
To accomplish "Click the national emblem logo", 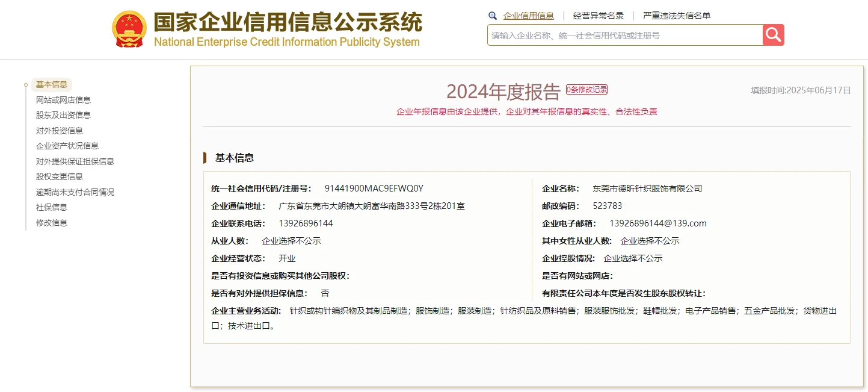I will [x=129, y=29].
